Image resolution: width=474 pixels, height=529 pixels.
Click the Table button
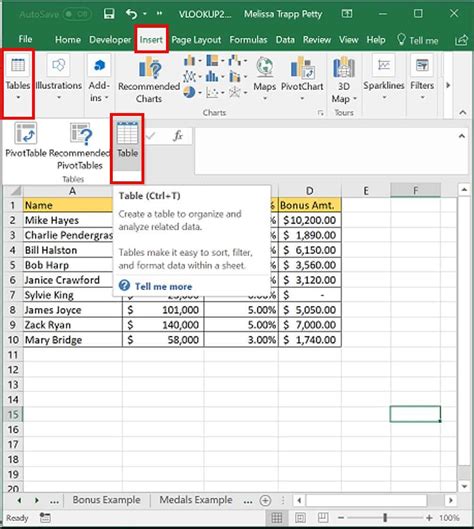pyautogui.click(x=128, y=146)
